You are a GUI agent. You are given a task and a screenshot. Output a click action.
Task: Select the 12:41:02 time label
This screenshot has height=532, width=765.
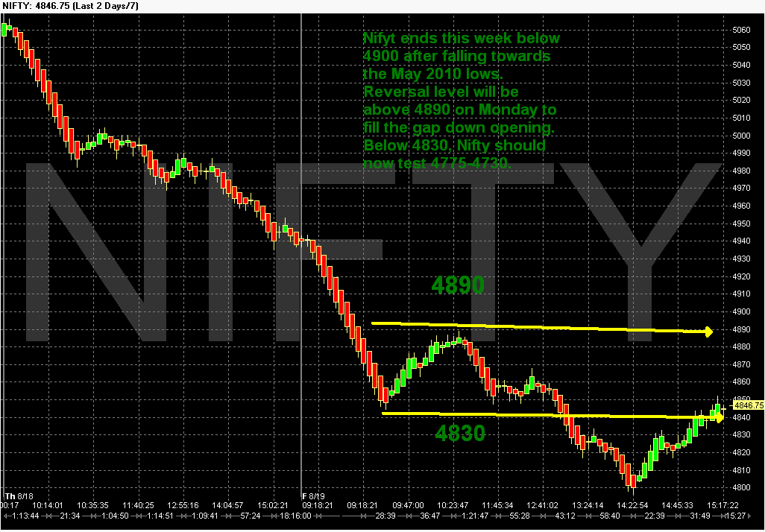544,505
